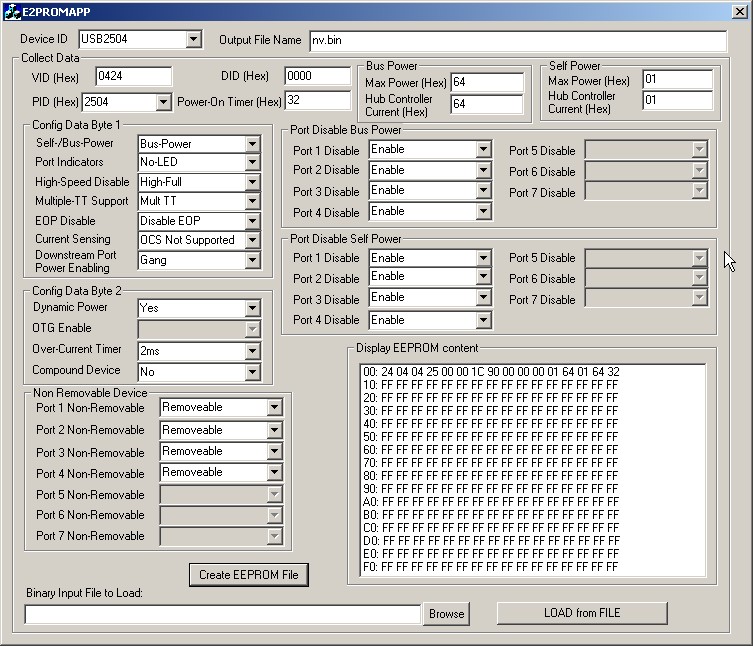Click the Binary Input File path field
Viewport: 753px width, 646px height.
tap(223, 615)
